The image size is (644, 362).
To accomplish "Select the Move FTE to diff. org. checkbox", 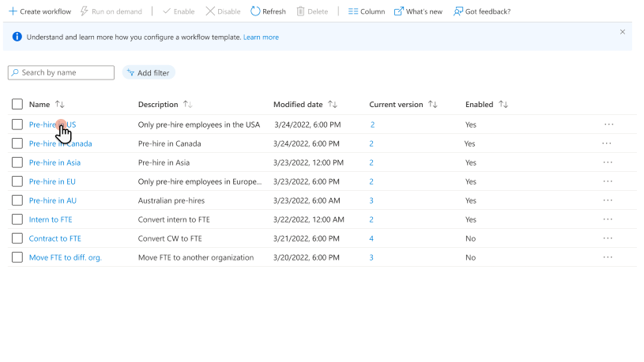I will [x=17, y=257].
